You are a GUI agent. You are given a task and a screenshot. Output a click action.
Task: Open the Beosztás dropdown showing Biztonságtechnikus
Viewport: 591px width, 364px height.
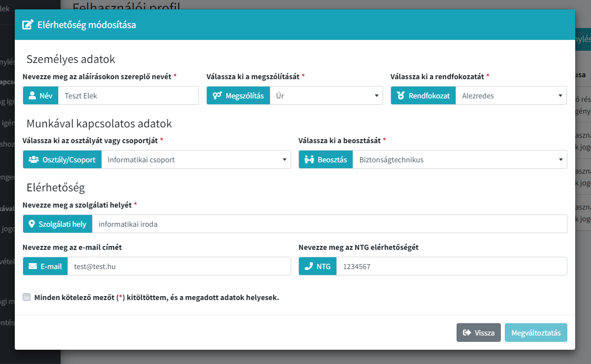click(460, 159)
